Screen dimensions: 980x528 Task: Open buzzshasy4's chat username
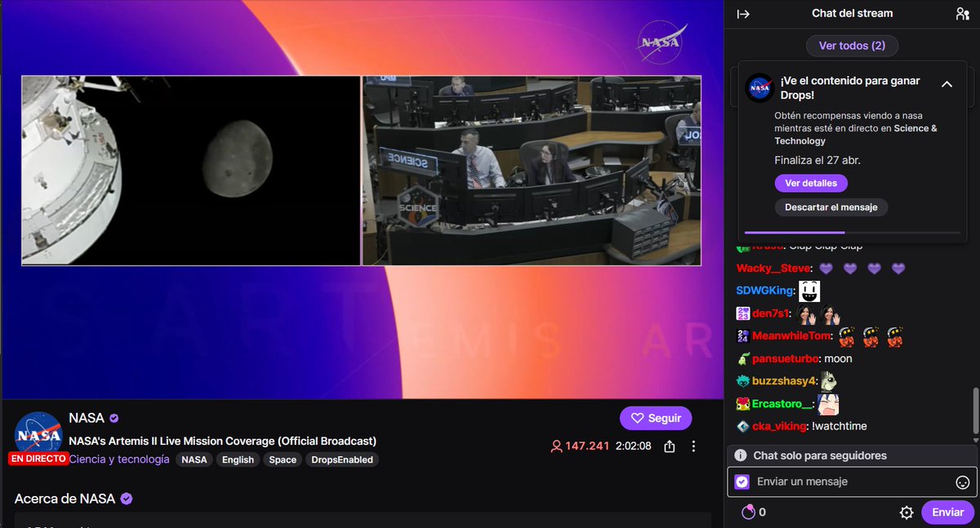pyautogui.click(x=783, y=381)
